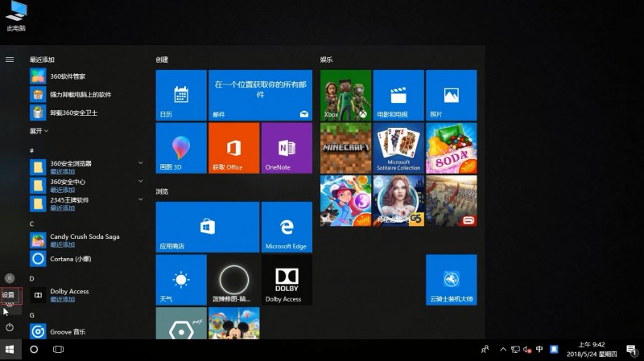Image resolution: width=644 pixels, height=361 pixels.
Task: Open This PC (此电脑) desktop icon
Action: (16, 16)
